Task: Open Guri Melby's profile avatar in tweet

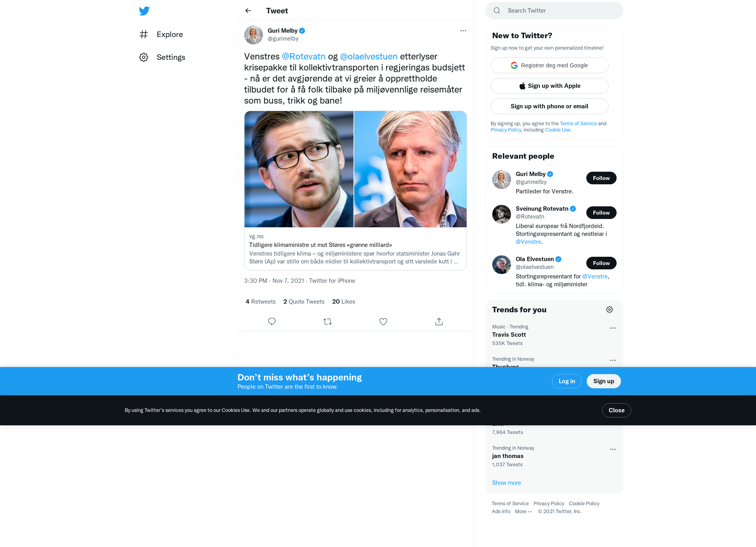Action: 254,35
